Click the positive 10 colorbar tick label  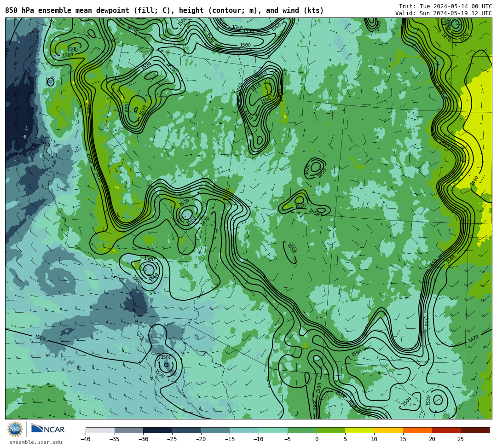pos(374,439)
